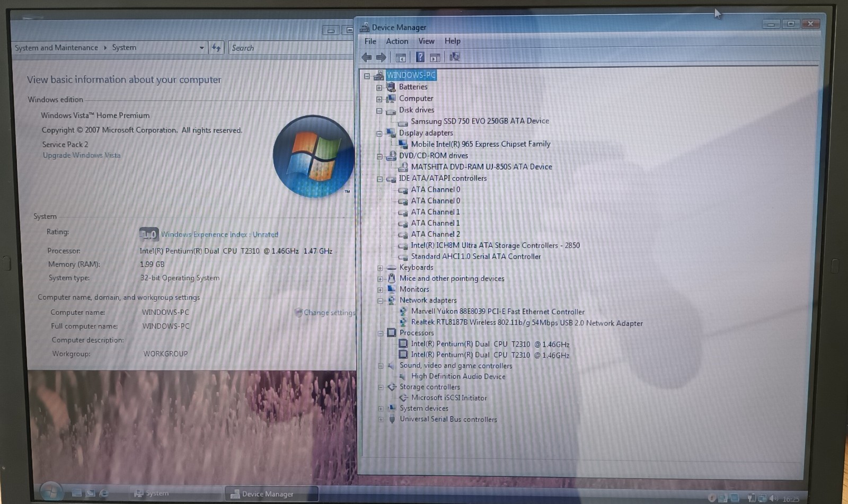Screen dimensions: 848x504
Task: Select Standard AHCI 1.0 Serial ATA Controller
Action: pos(476,256)
